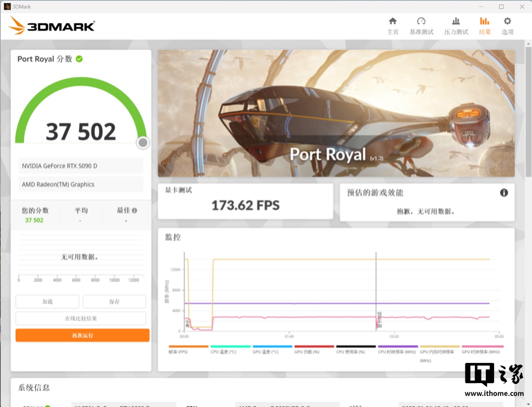Click the Port Royal banner image

coord(336,113)
